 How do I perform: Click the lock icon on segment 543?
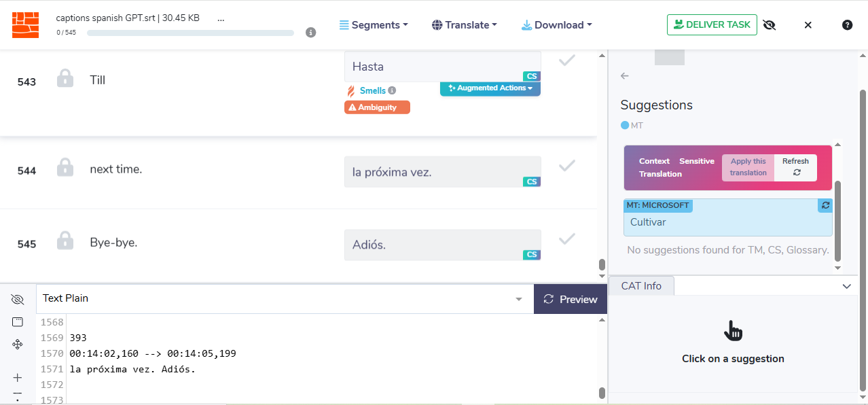click(65, 78)
